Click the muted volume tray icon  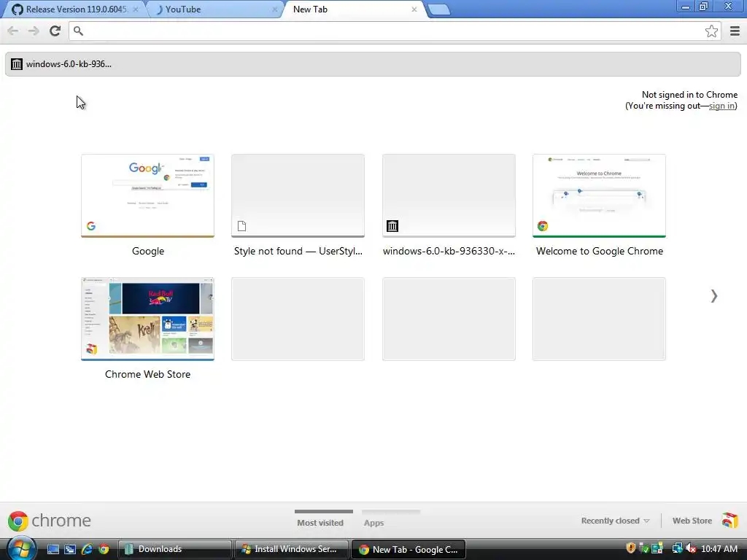(x=690, y=548)
